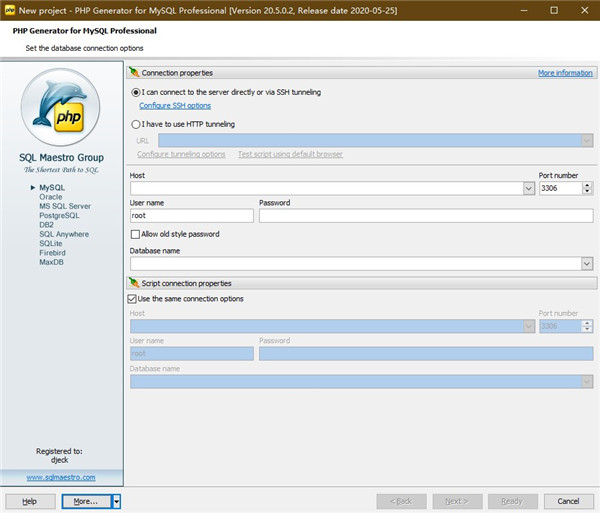This screenshot has height=513, width=600.
Task: Click the application icon in title bar
Action: [x=10, y=9]
